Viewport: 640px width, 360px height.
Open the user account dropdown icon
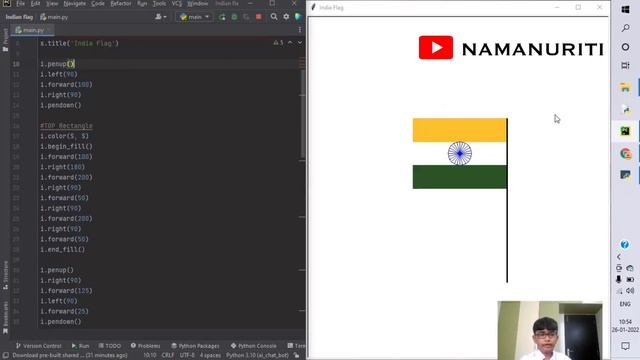pos(160,17)
